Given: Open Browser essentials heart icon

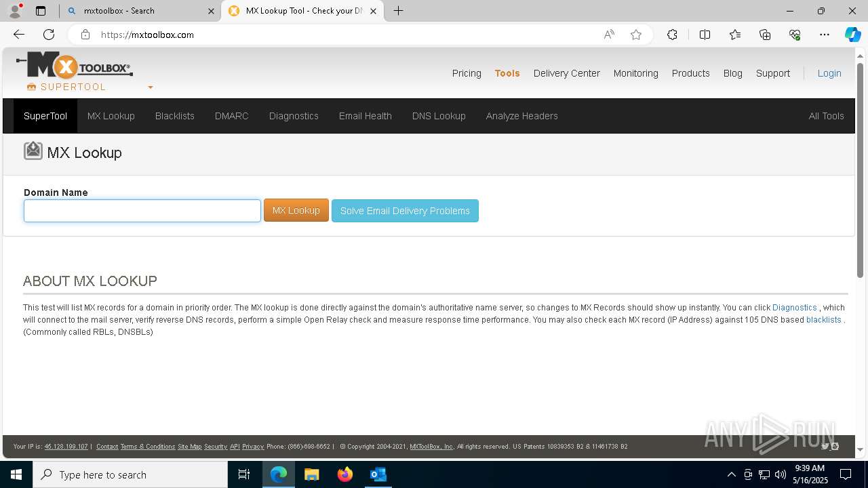Looking at the screenshot, I should (x=795, y=35).
